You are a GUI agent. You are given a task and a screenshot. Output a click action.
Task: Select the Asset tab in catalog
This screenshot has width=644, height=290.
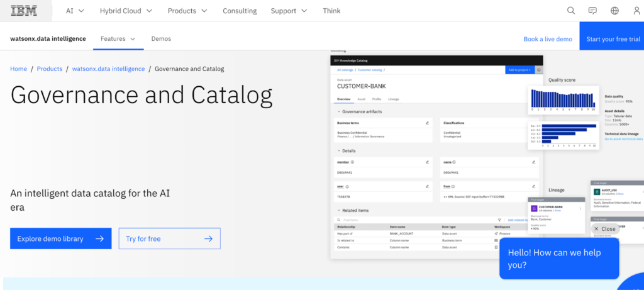point(362,99)
